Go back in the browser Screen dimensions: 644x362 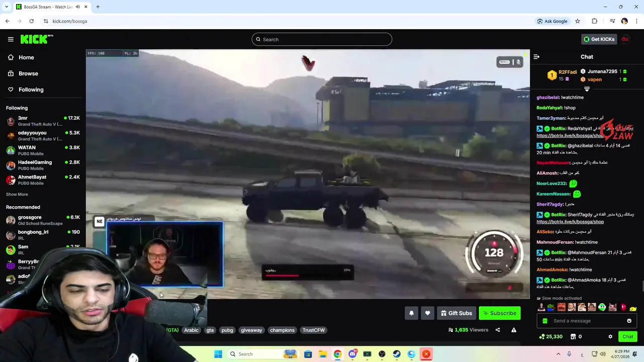7,21
